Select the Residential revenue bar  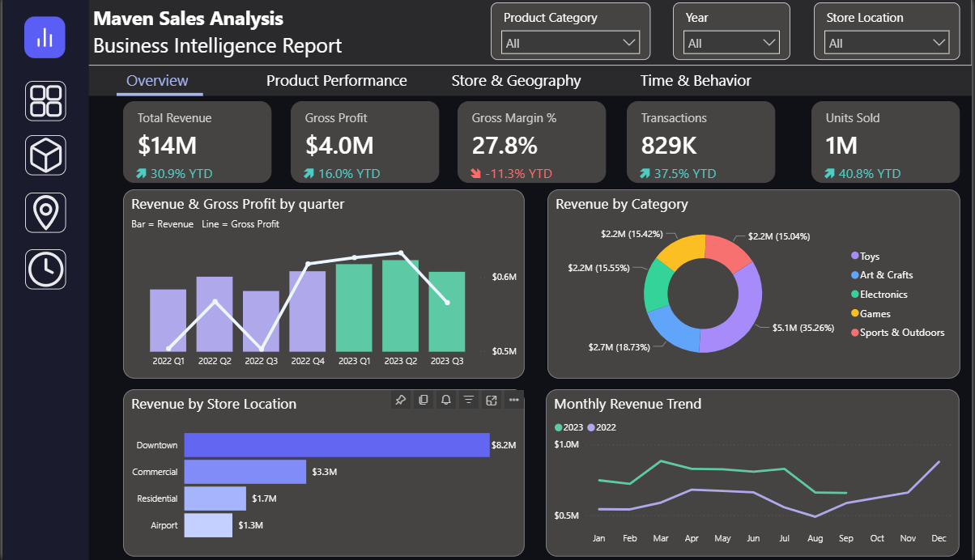tap(215, 498)
